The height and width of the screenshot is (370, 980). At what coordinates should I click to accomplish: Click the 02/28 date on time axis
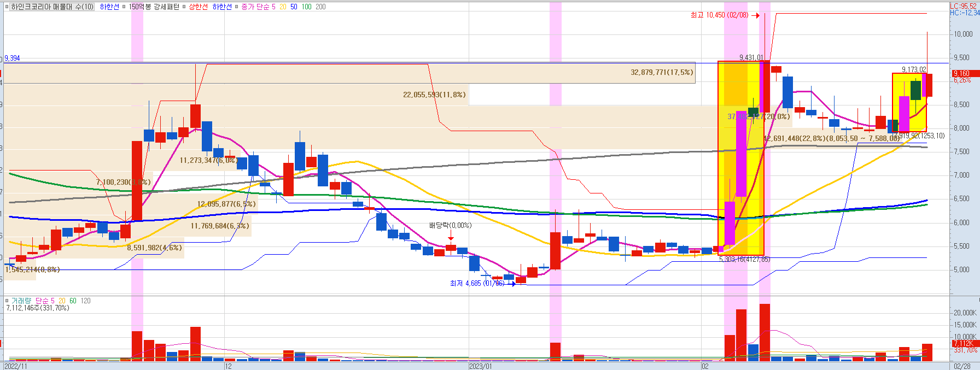coord(962,366)
